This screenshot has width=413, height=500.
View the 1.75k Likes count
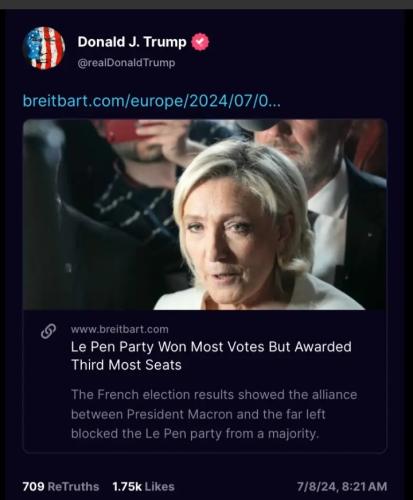(144, 486)
